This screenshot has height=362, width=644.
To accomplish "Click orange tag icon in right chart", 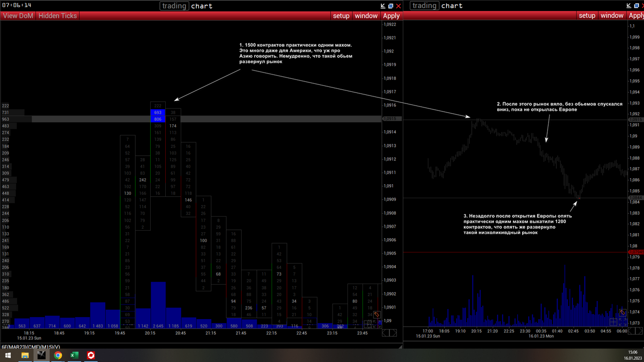I will point(623,313).
